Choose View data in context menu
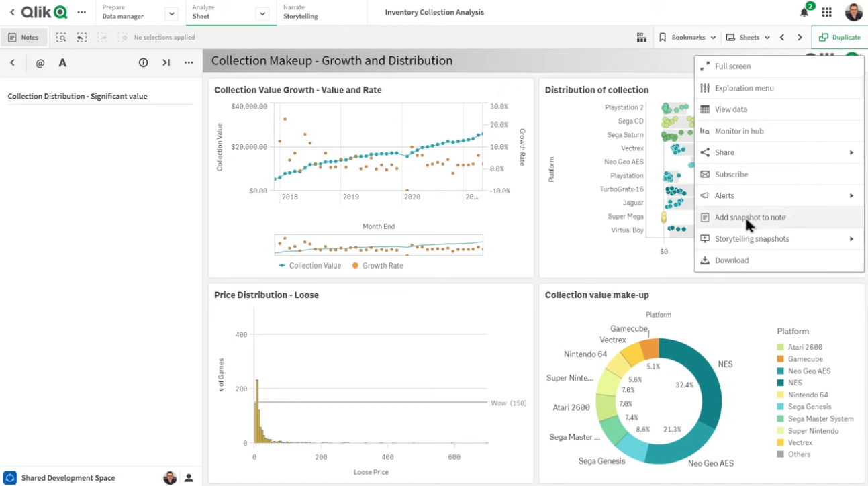This screenshot has height=486, width=868. point(779,109)
